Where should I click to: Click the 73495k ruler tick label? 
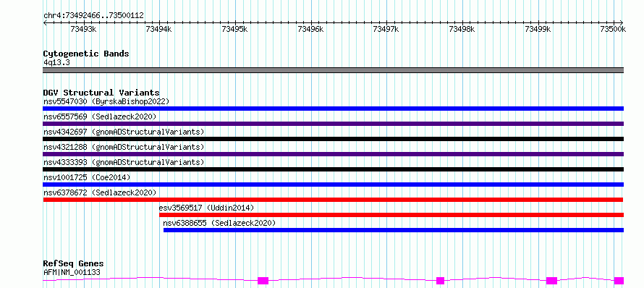234,29
